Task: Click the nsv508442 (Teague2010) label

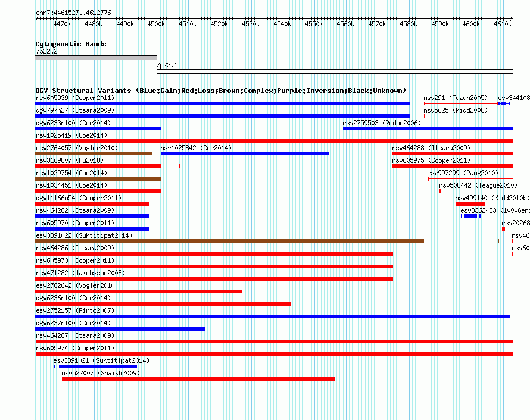Action: click(478, 186)
